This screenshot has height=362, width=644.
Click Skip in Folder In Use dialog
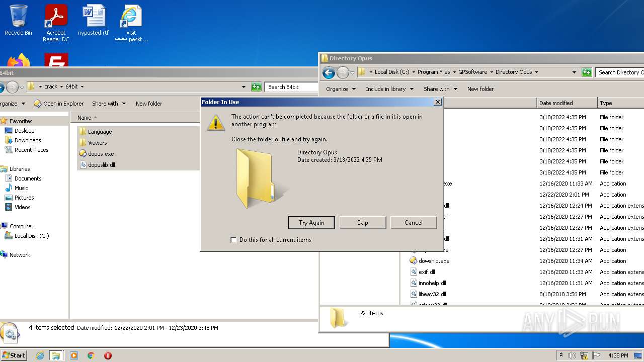(363, 223)
